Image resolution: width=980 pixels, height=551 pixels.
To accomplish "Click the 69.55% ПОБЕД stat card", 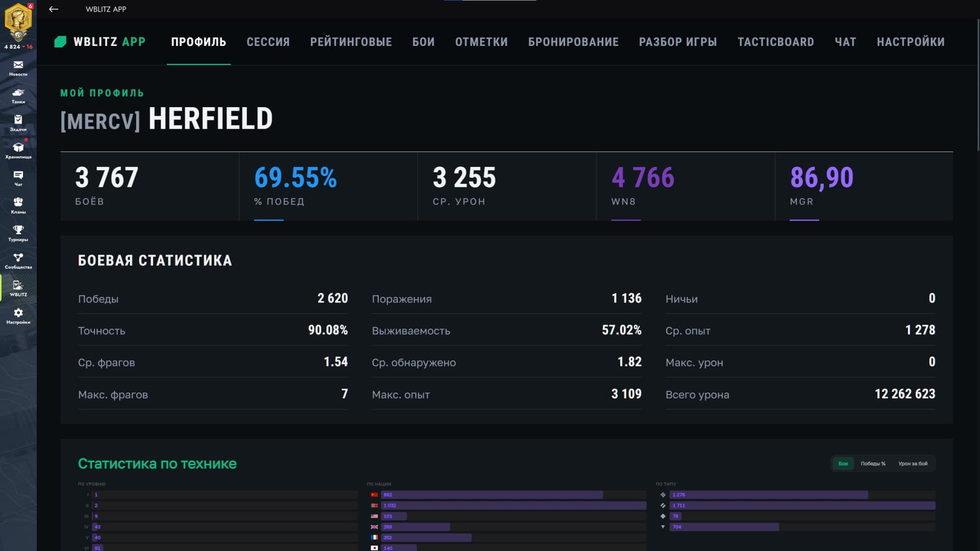I will [x=328, y=186].
